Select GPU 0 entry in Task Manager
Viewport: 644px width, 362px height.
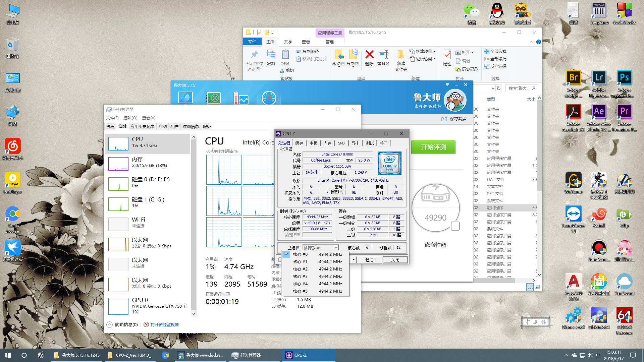pyautogui.click(x=148, y=306)
